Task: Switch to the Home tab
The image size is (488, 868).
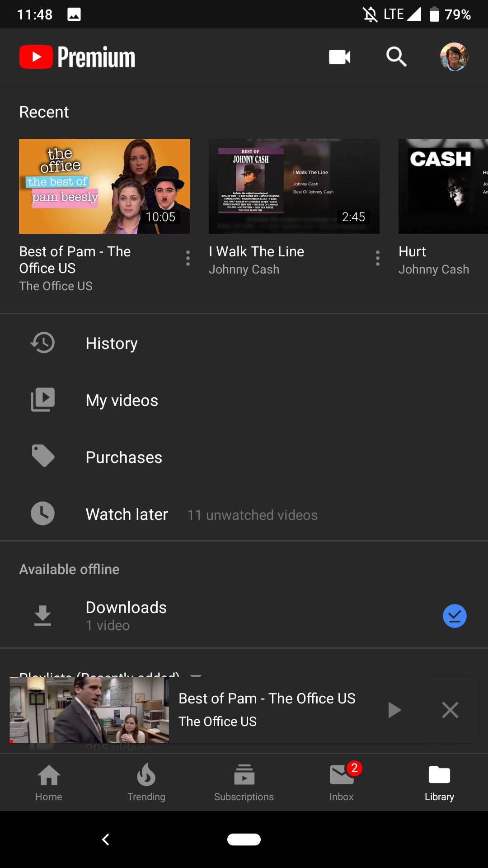Action: pos(49,782)
